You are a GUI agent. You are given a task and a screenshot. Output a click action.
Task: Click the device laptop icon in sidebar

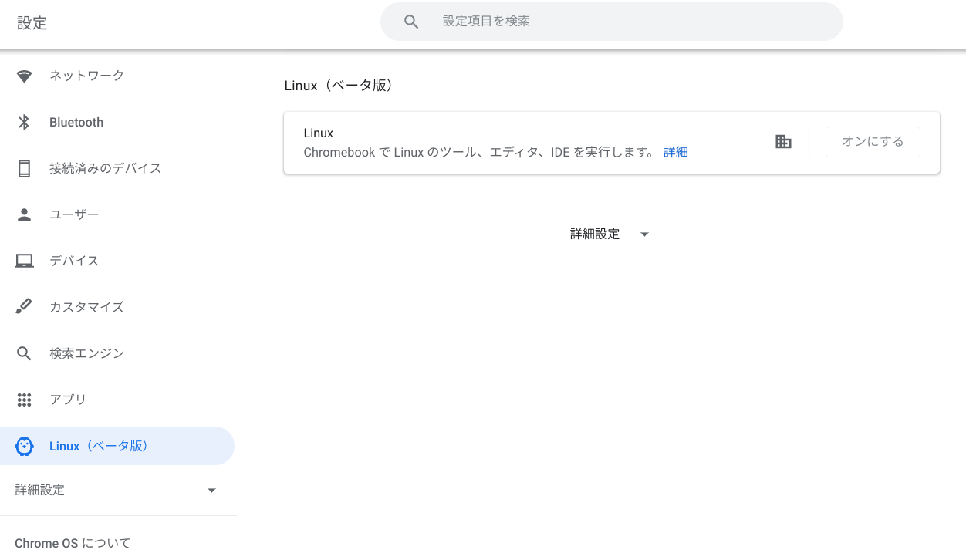click(x=25, y=261)
